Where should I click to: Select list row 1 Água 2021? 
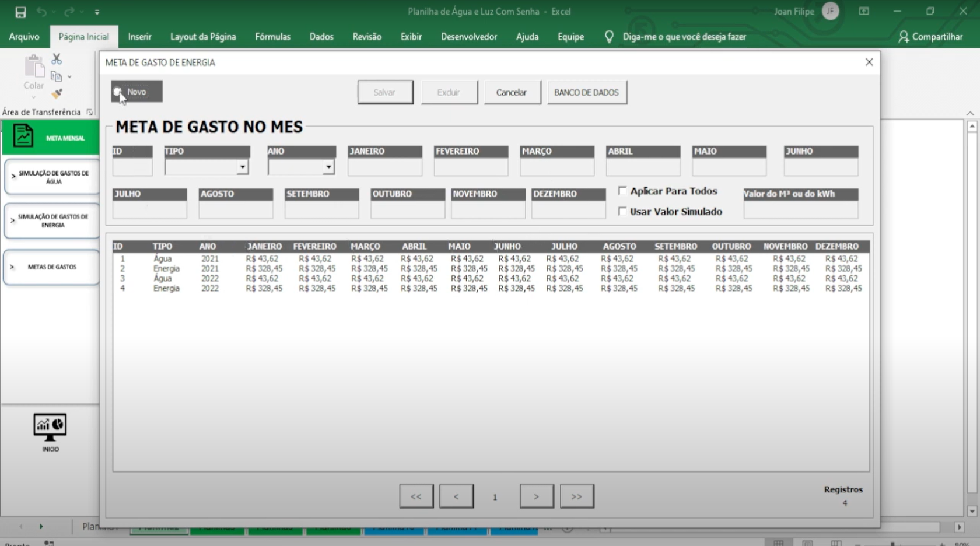(491, 259)
